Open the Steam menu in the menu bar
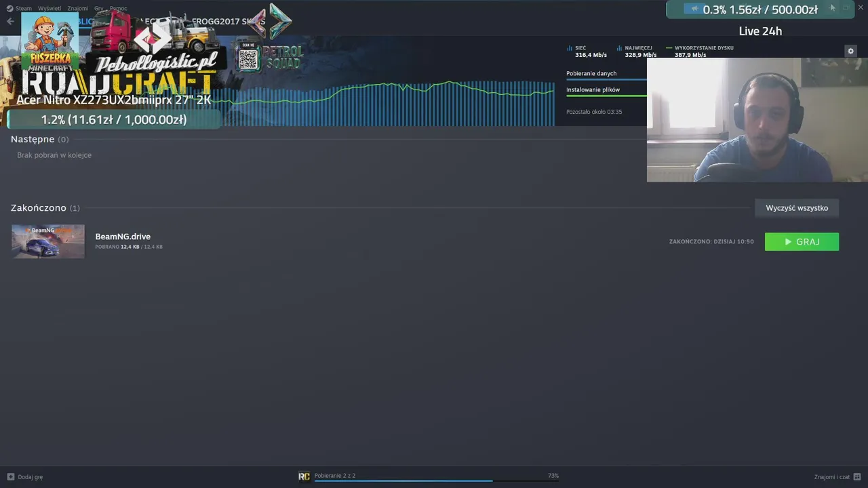Screen dimensions: 868x488 [x=23, y=9]
